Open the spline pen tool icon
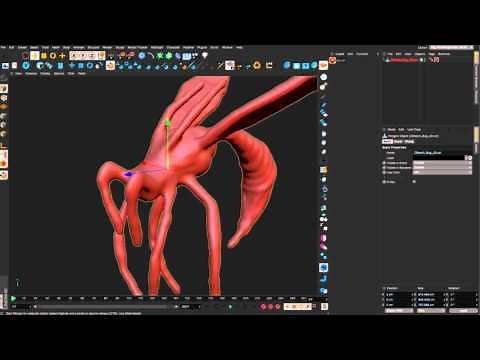The image size is (480, 360). coord(151,56)
